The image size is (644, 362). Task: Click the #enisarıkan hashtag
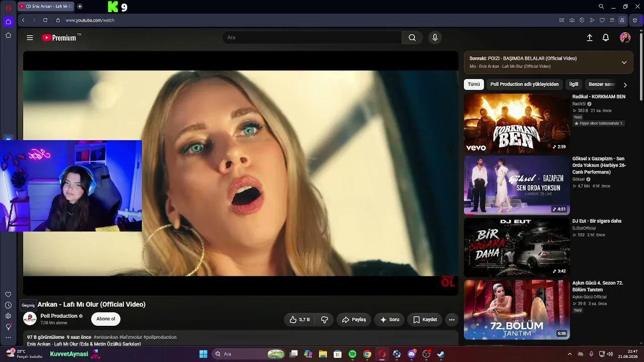106,337
